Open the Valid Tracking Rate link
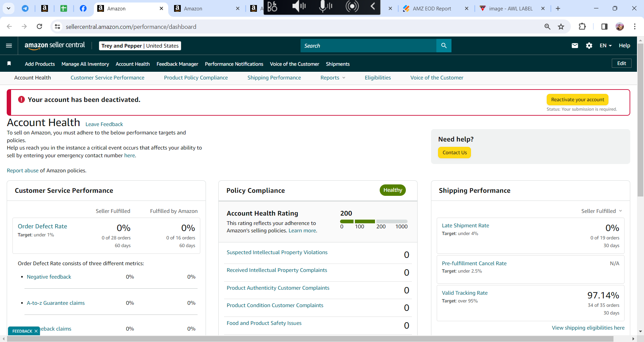The image size is (644, 342). pos(465,293)
